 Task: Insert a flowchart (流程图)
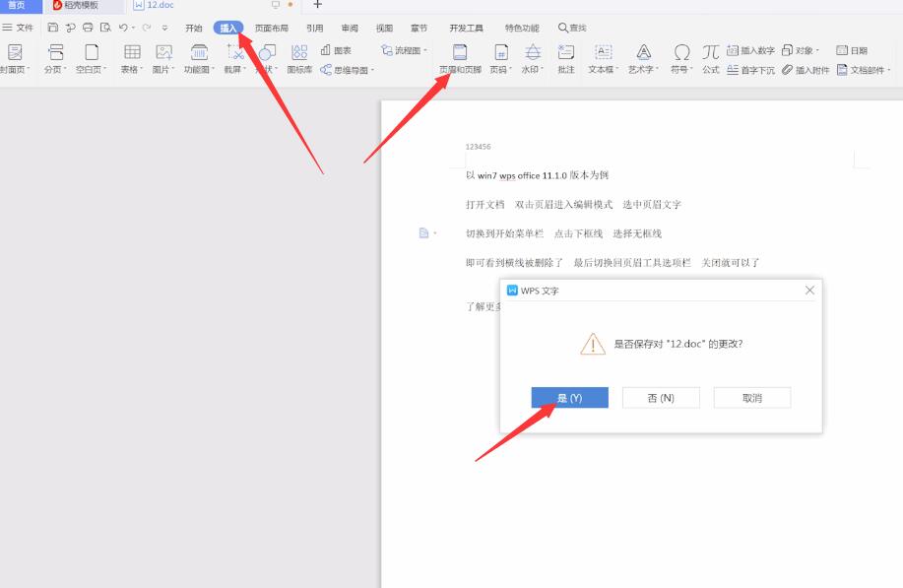coord(404,50)
